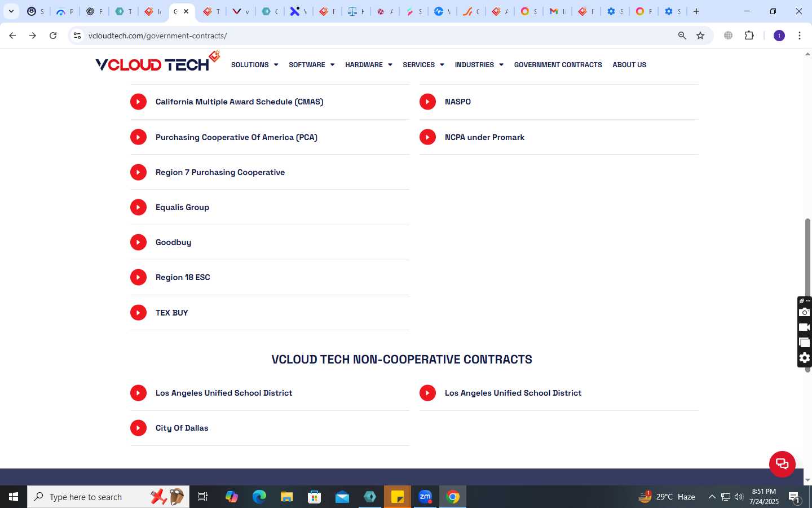The width and height of the screenshot is (812, 508).
Task: Open the GOVERNMENT CONTRACTS menu item
Action: (558, 65)
